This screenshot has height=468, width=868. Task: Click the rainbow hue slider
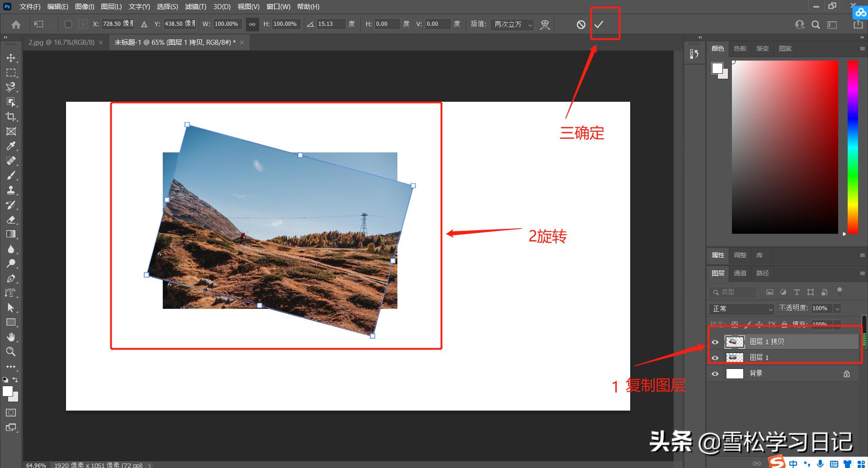(852, 147)
